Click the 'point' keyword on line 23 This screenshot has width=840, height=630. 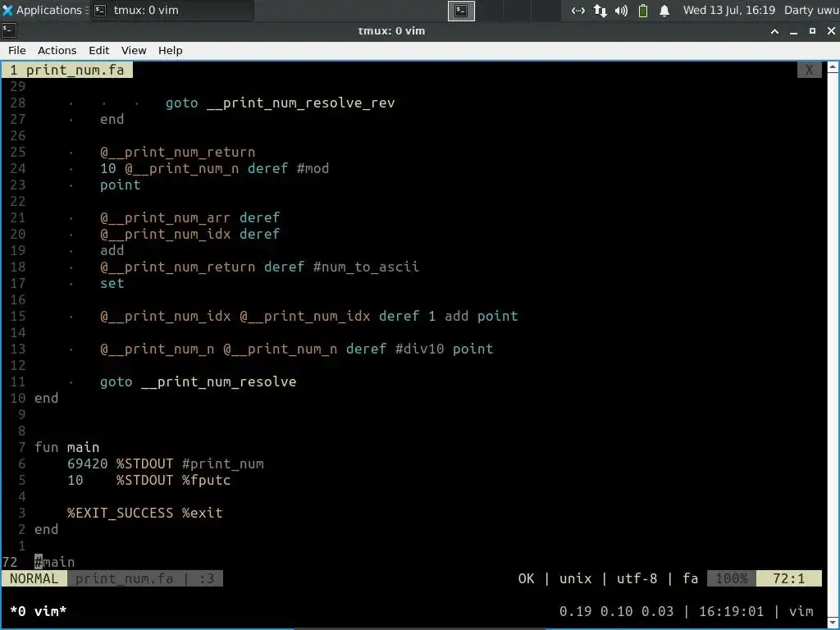click(x=120, y=185)
